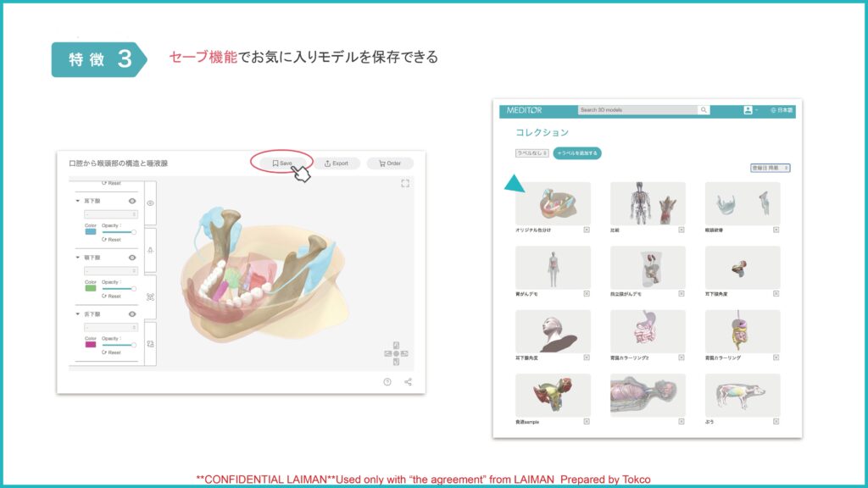Click the small menu icon beside オリジナル色分け

point(587,230)
